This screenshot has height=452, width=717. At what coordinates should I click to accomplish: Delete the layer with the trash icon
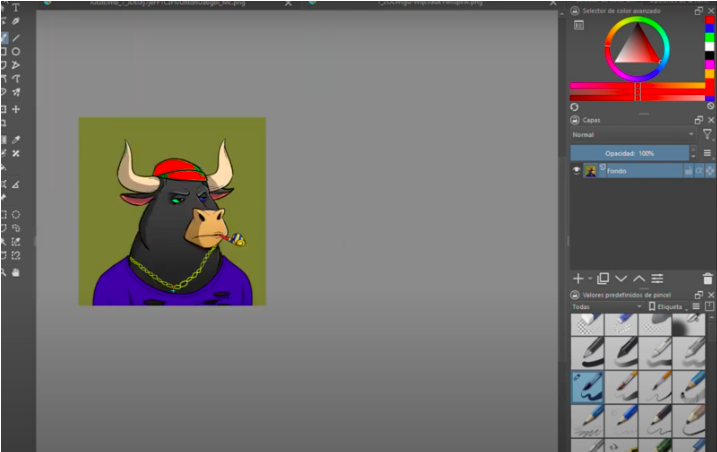pyautogui.click(x=707, y=278)
